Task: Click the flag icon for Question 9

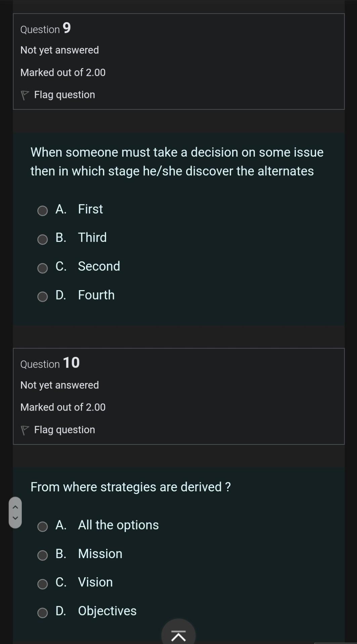Action: click(25, 94)
